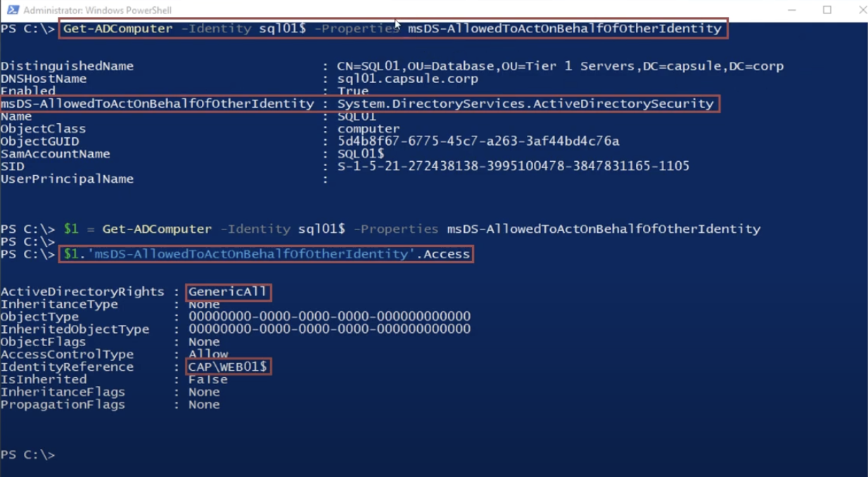
Task: Click the IsInherited False value
Action: (208, 380)
